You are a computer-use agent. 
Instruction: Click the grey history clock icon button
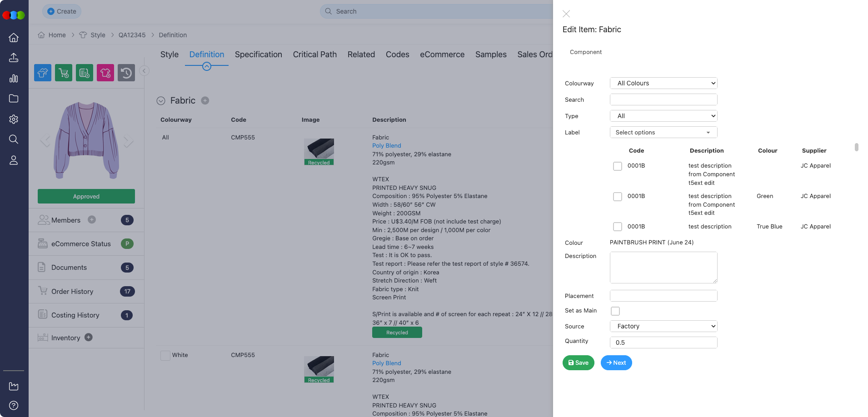tap(126, 73)
